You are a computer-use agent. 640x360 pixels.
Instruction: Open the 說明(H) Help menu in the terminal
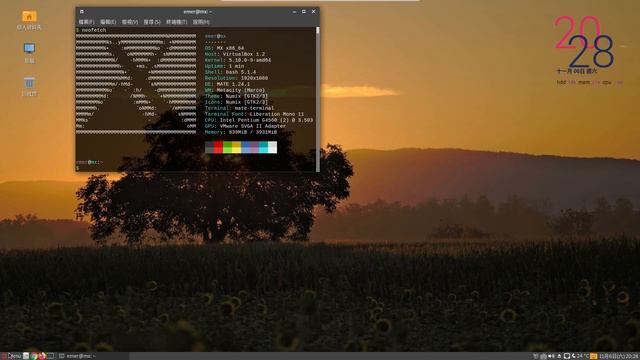pos(201,22)
